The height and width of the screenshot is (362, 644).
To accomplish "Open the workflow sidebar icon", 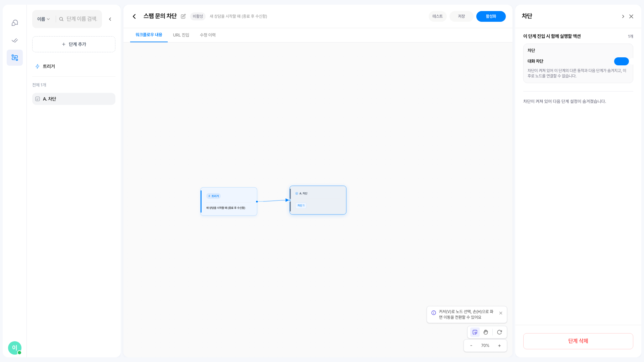I will pos(15,58).
